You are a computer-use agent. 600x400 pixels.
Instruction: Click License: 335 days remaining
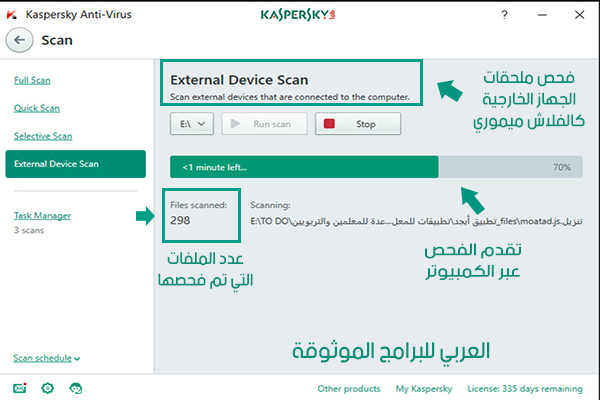pos(525,389)
